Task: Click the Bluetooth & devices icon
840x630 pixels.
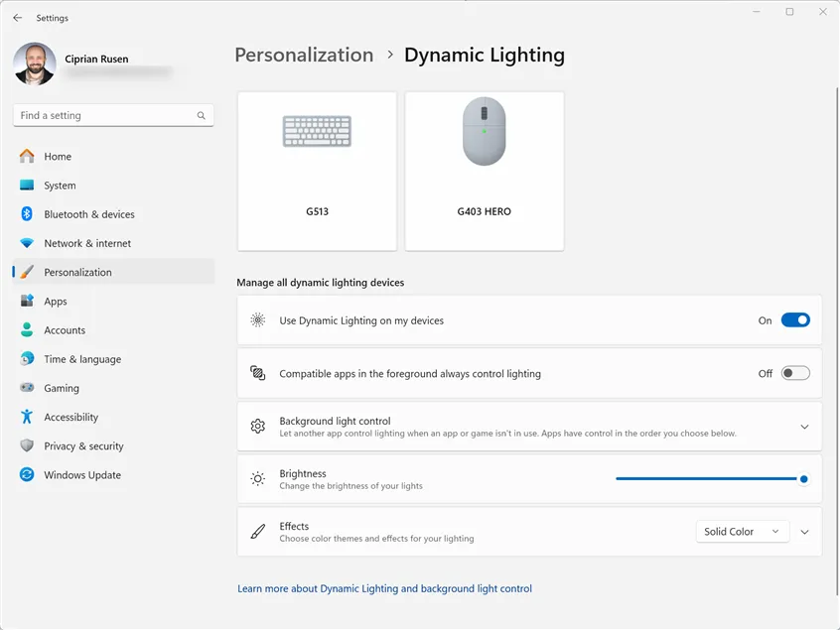Action: (x=27, y=214)
